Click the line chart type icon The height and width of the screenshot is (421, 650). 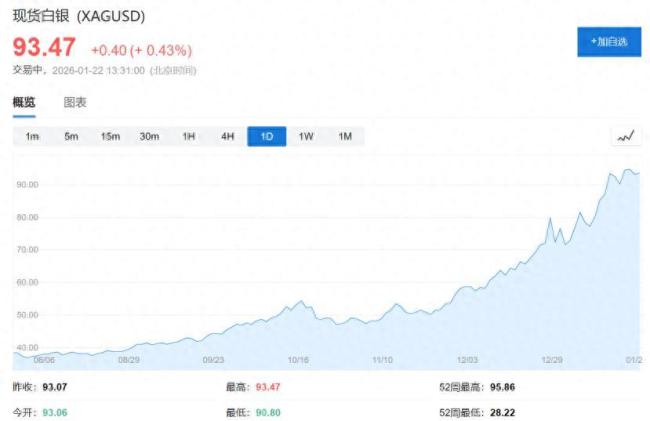626,137
